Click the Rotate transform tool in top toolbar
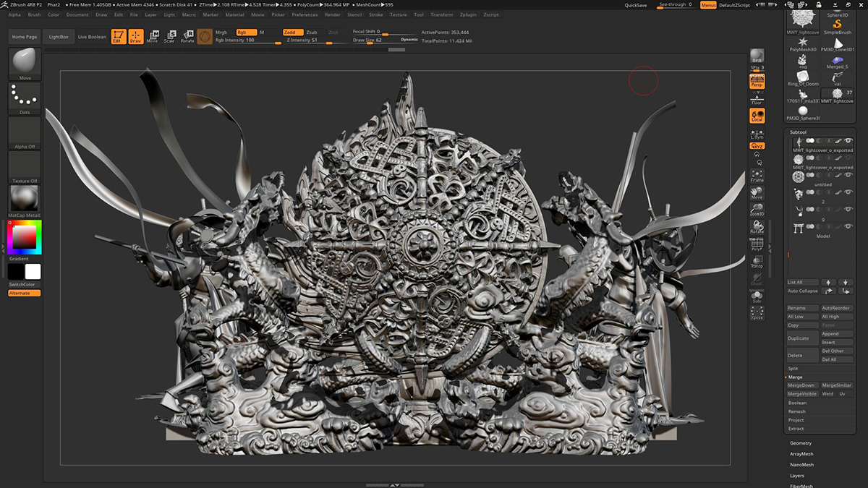The height and width of the screenshot is (488, 868). (187, 36)
